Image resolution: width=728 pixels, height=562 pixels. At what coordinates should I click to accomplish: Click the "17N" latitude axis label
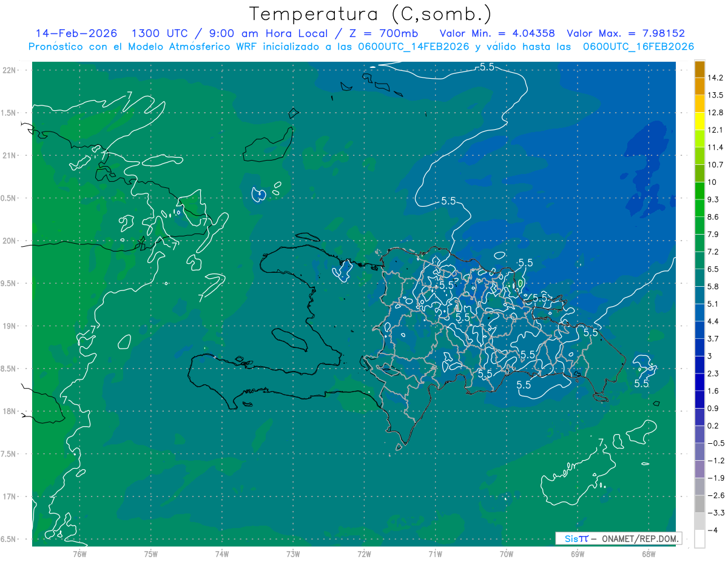pos(10,497)
